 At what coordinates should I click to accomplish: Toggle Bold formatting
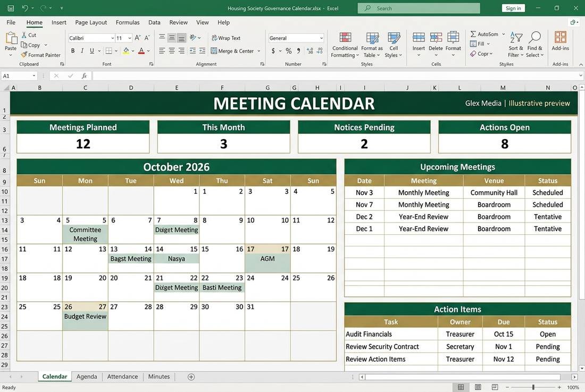(x=73, y=50)
